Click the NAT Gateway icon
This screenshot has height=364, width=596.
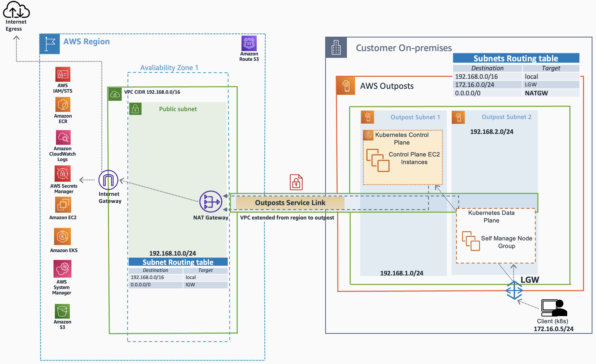211,202
